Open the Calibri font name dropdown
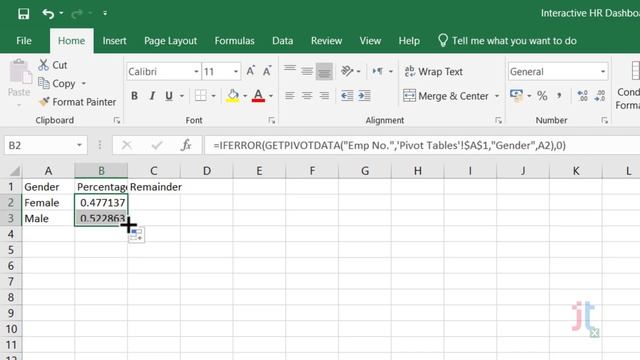The height and width of the screenshot is (360, 640). pos(196,72)
